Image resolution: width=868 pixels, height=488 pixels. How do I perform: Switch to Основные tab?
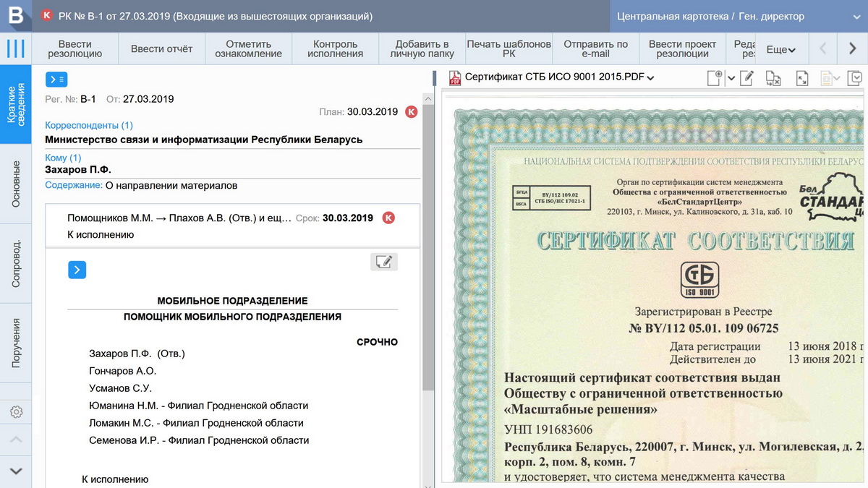tap(16, 184)
